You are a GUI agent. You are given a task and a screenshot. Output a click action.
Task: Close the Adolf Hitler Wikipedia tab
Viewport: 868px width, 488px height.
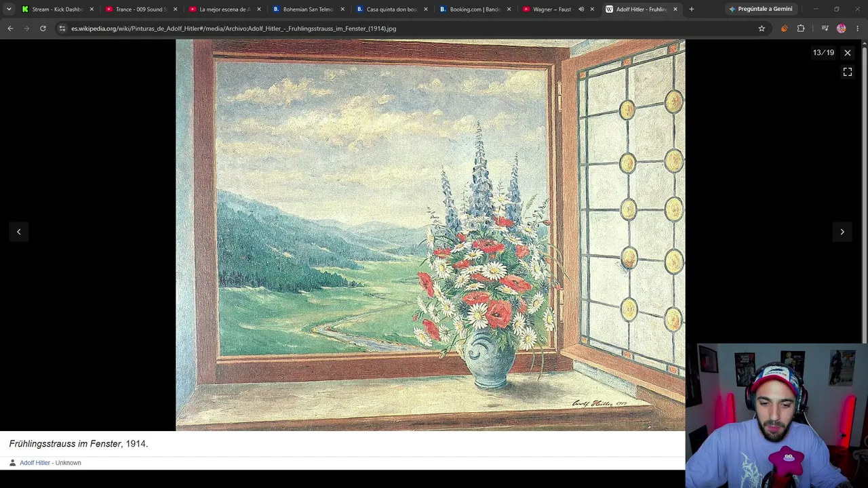(x=675, y=9)
